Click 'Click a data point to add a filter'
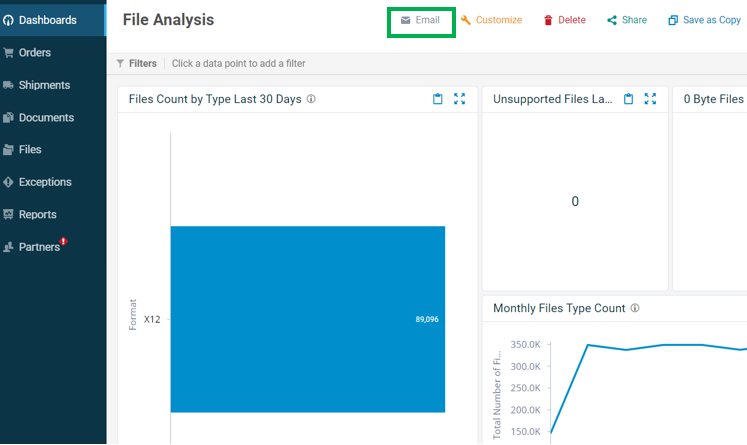747x445 pixels. point(238,63)
